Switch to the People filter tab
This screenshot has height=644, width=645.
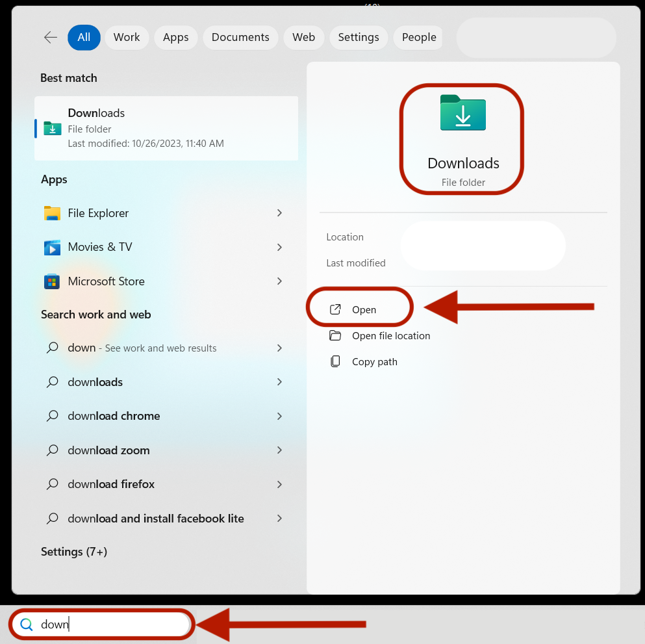click(x=418, y=38)
